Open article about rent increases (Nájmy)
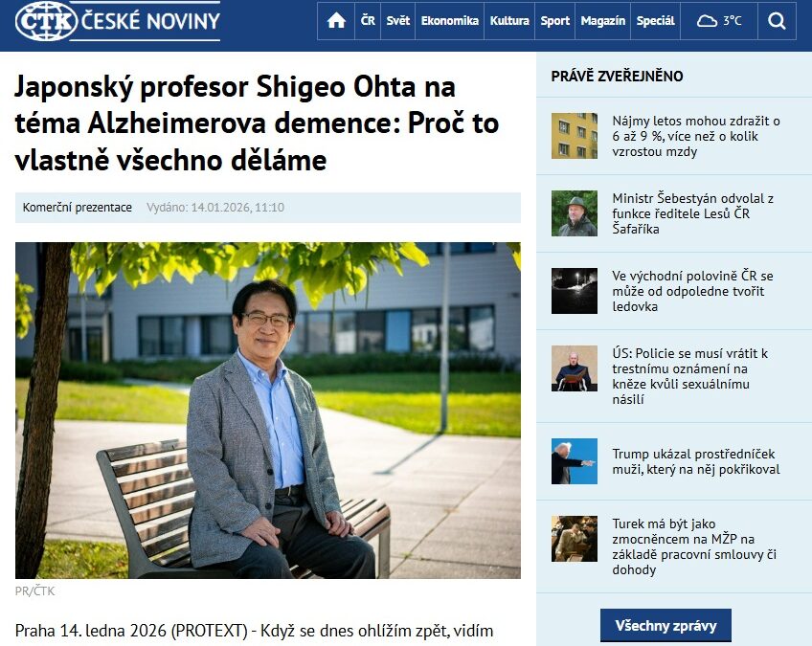812x646 pixels. click(696, 136)
